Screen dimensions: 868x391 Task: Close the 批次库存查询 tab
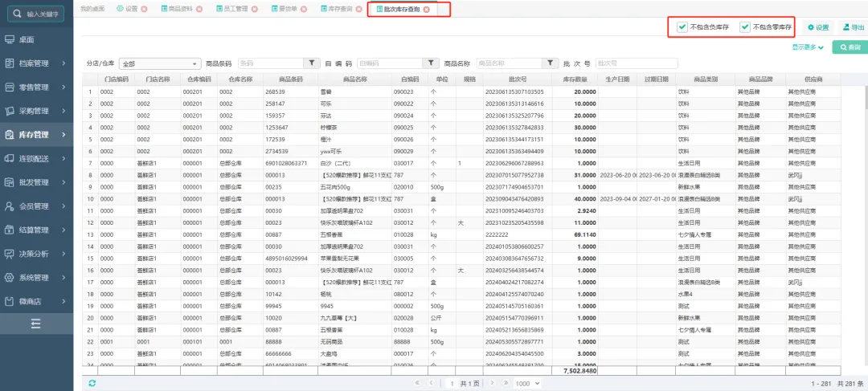point(427,10)
